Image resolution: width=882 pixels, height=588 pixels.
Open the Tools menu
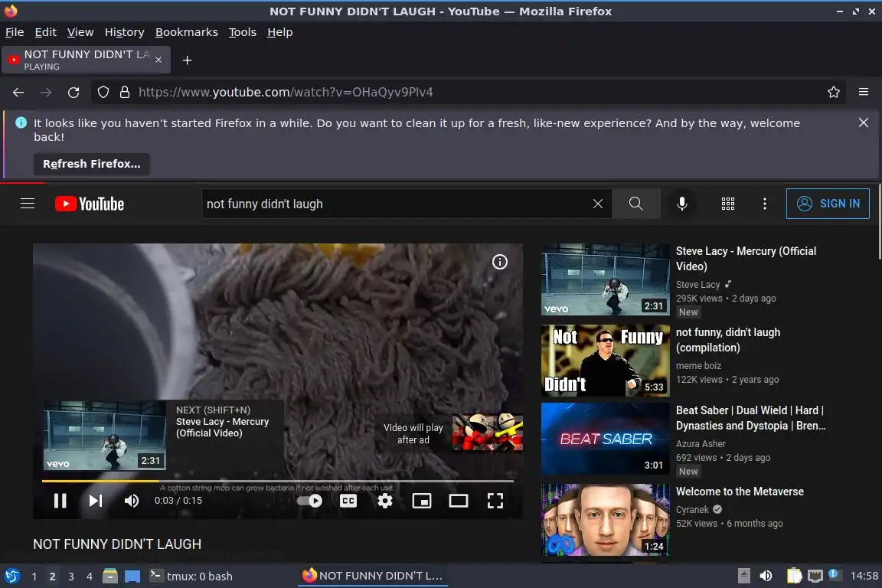[243, 32]
